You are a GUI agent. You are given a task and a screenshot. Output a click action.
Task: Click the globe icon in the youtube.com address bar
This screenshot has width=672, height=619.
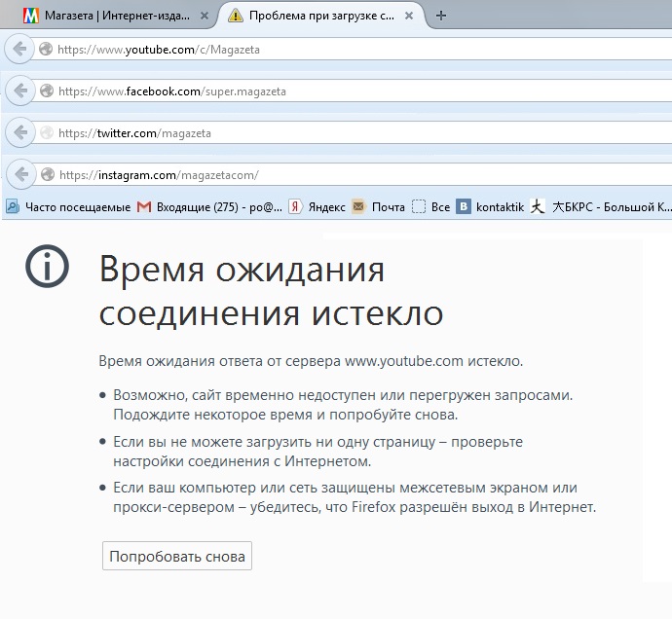coord(46,50)
